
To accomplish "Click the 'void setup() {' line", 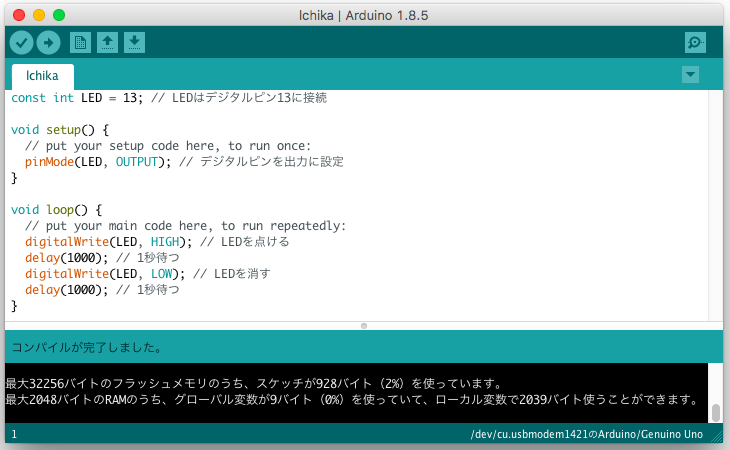I will (x=60, y=130).
